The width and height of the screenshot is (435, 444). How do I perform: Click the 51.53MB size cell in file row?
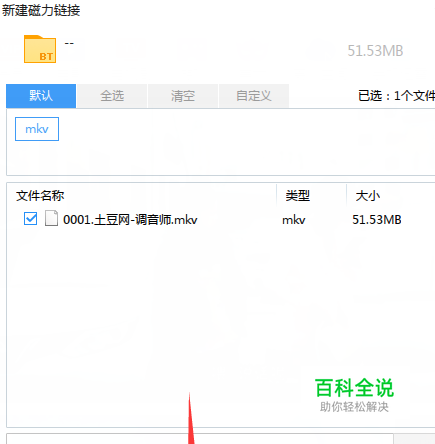377,220
